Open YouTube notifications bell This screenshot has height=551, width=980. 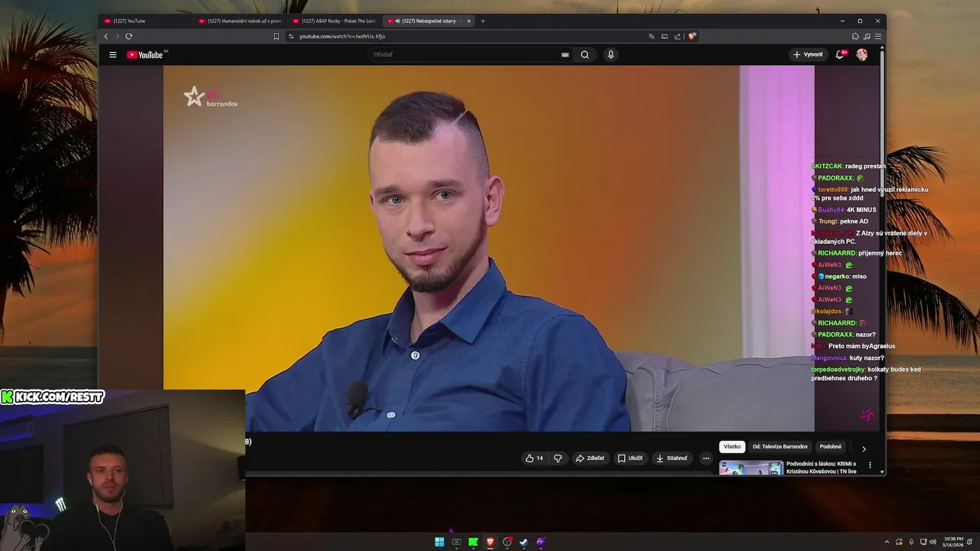(840, 54)
